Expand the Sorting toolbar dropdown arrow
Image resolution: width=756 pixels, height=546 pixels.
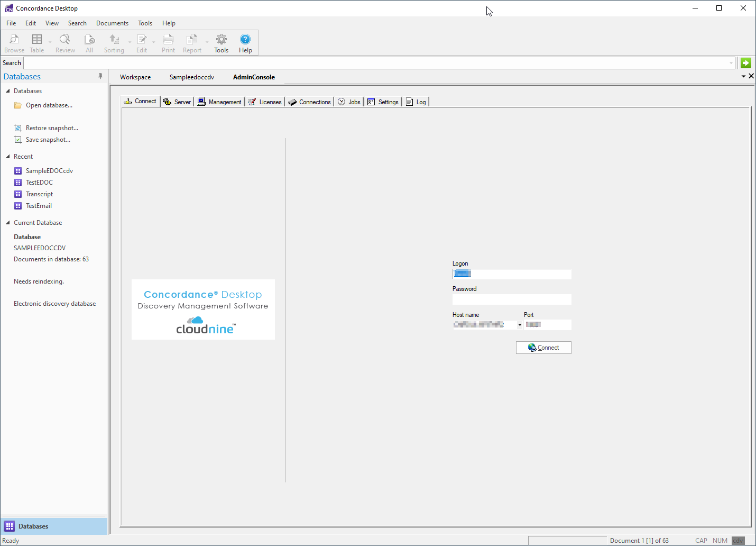(x=130, y=42)
